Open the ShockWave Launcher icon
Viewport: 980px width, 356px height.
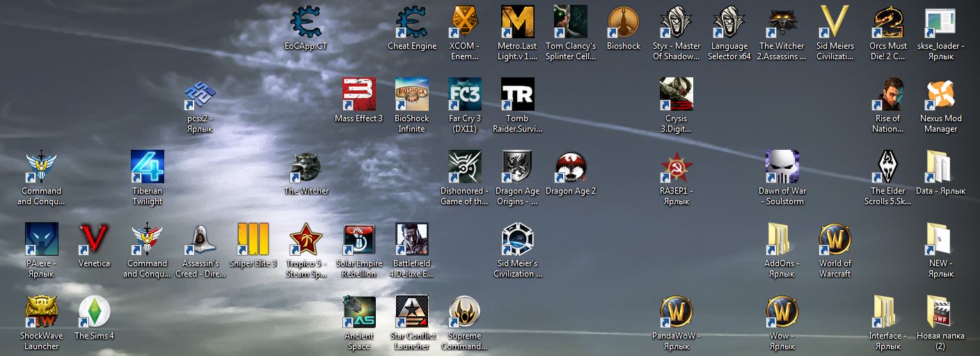coord(42,312)
